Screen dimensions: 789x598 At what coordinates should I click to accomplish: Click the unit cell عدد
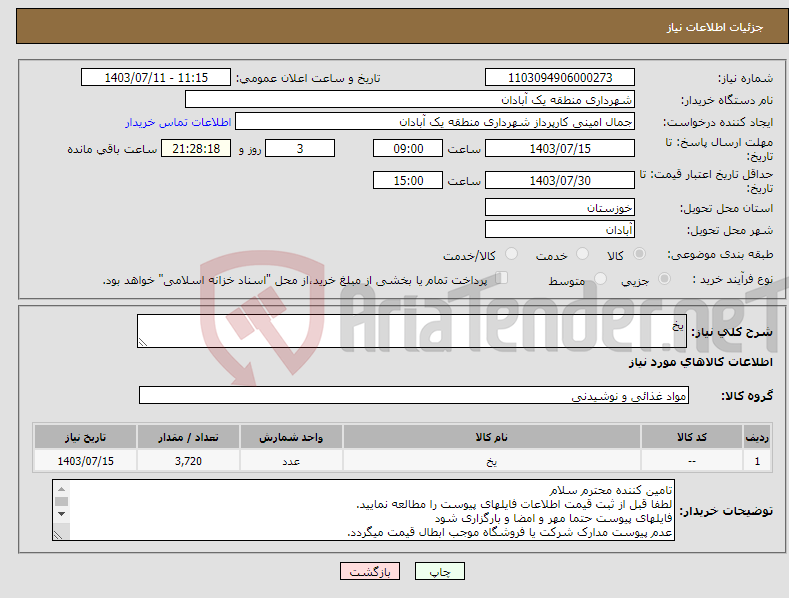tap(291, 461)
